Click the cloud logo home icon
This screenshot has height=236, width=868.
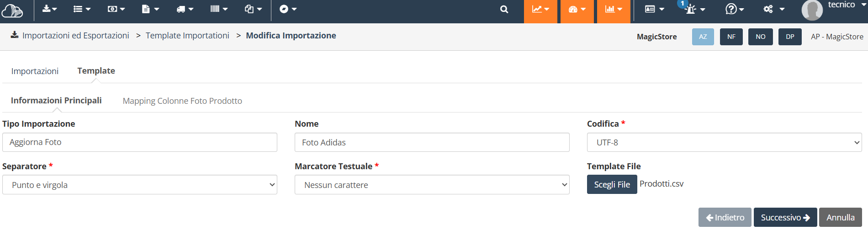pyautogui.click(x=12, y=10)
